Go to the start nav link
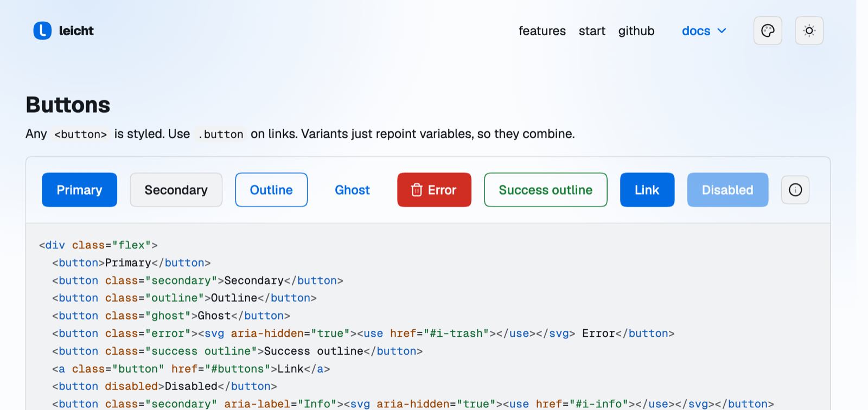 (x=592, y=31)
